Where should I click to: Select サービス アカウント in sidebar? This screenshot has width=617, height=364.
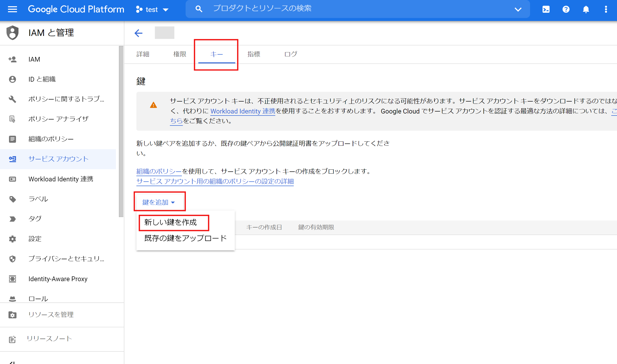[x=58, y=159]
